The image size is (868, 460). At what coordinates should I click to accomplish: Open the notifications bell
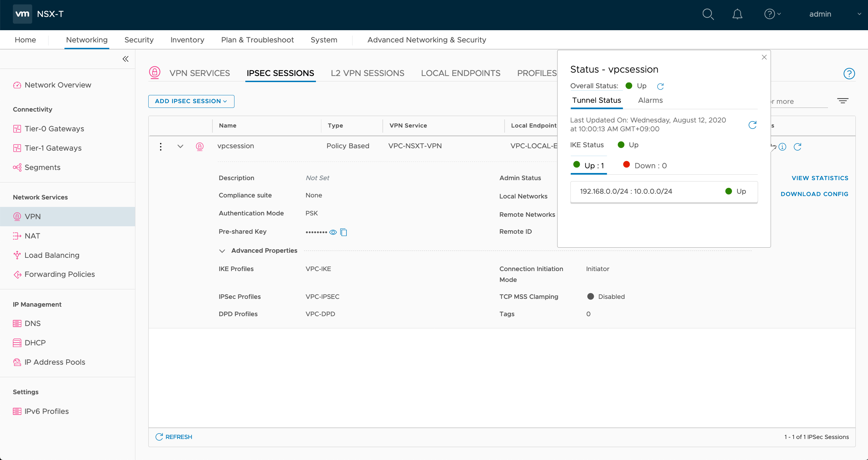[x=737, y=14]
